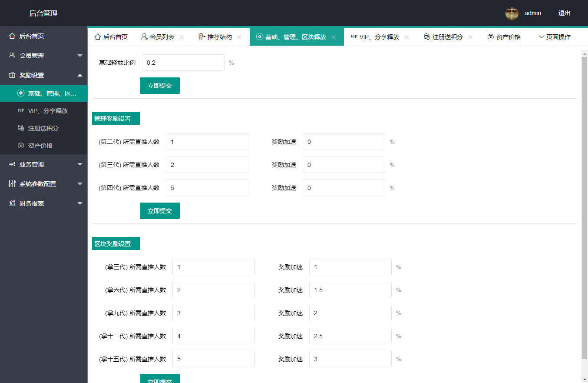Open the 页面操作 dropdown
The width and height of the screenshot is (588, 383).
(x=555, y=37)
